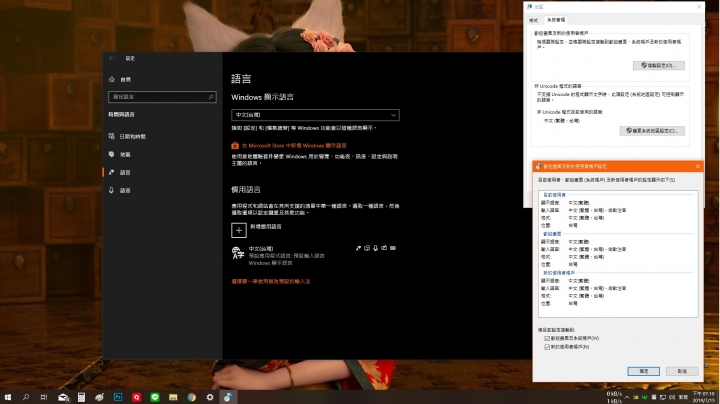This screenshot has height=404, width=720.
Task: Launch Calculator from the taskbar
Action: tap(81, 397)
